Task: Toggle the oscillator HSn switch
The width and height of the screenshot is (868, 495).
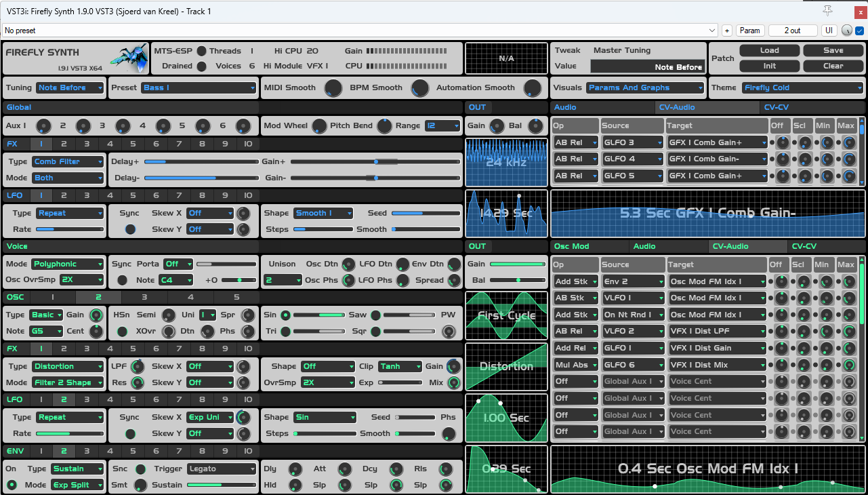Action: tap(122, 332)
